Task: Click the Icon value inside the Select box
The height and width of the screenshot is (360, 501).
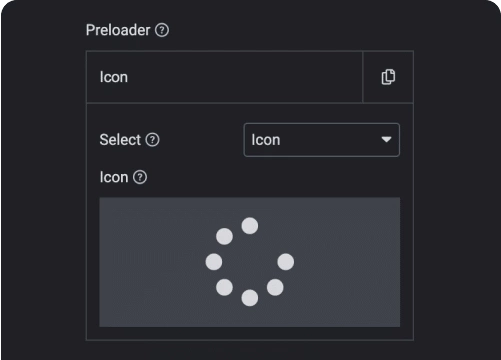Action: tap(266, 140)
